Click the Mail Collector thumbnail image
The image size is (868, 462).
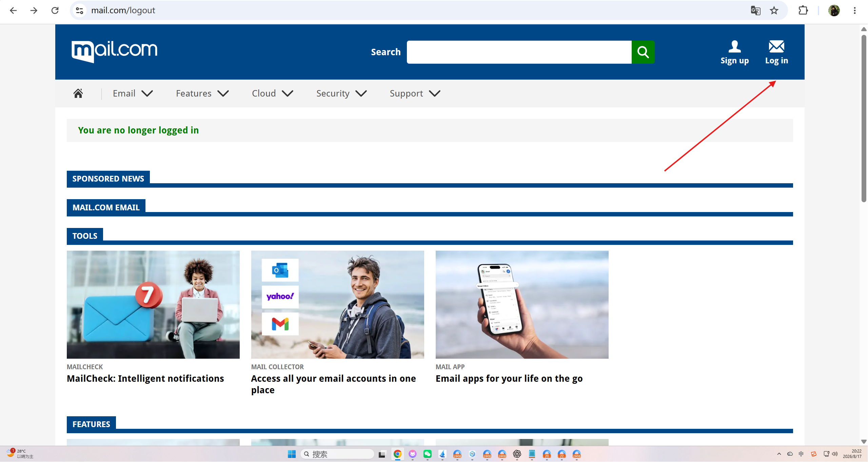(x=338, y=304)
